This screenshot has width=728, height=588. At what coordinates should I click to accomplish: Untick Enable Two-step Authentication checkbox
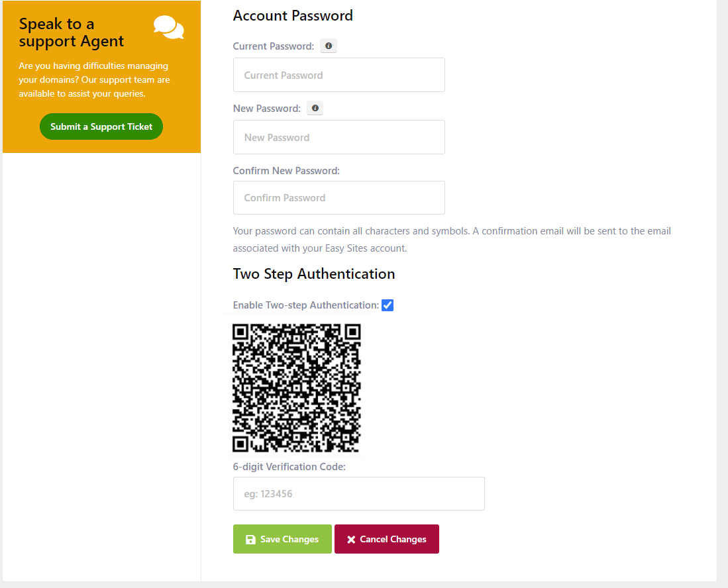[x=388, y=305]
